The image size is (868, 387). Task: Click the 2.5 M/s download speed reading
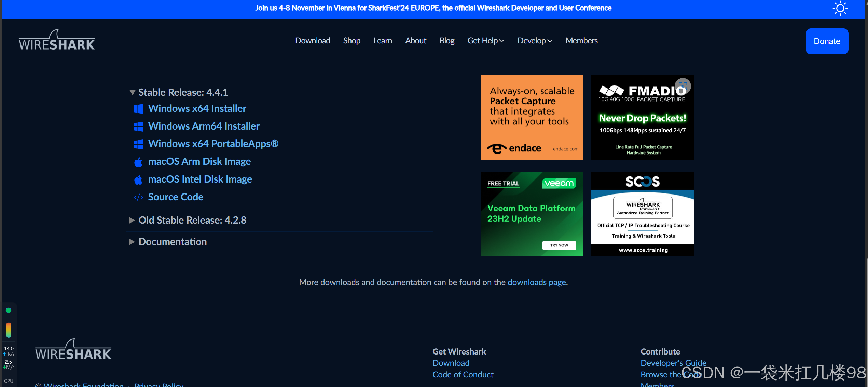(9, 364)
